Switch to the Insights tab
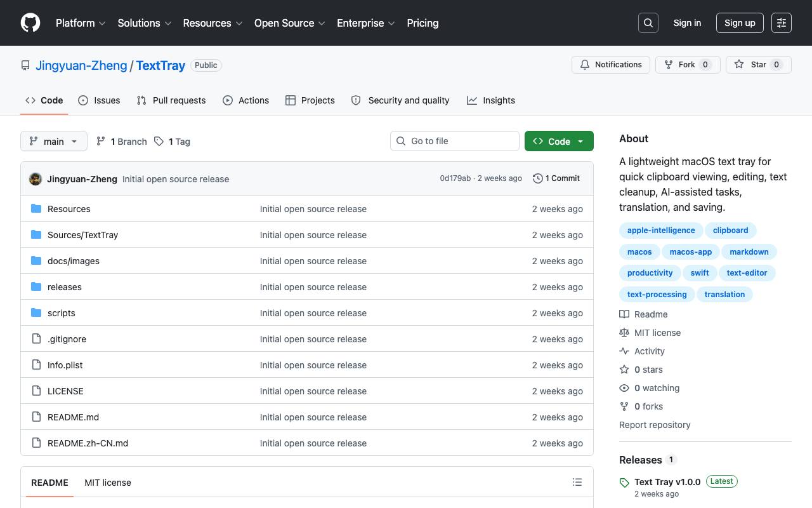The image size is (812, 508). [491, 100]
